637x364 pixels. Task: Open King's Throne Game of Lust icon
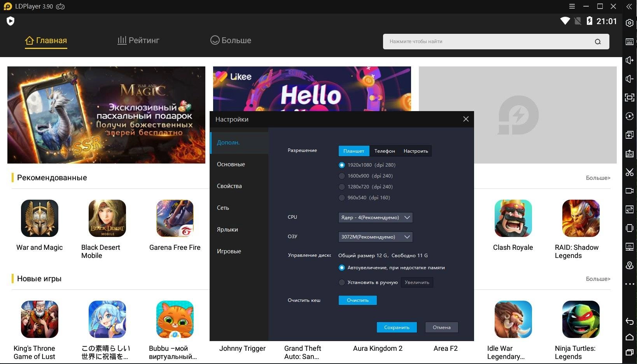(40, 319)
